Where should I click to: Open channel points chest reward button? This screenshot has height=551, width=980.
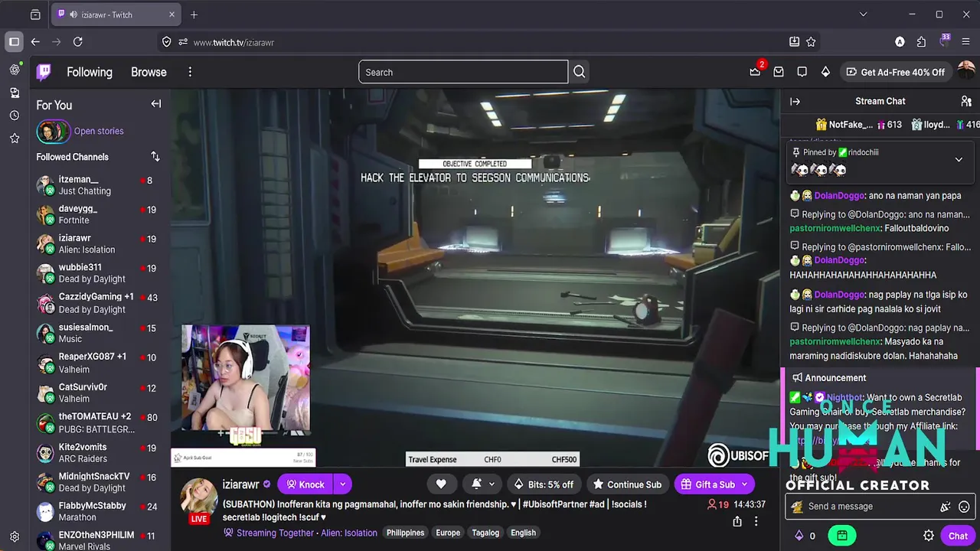click(842, 536)
